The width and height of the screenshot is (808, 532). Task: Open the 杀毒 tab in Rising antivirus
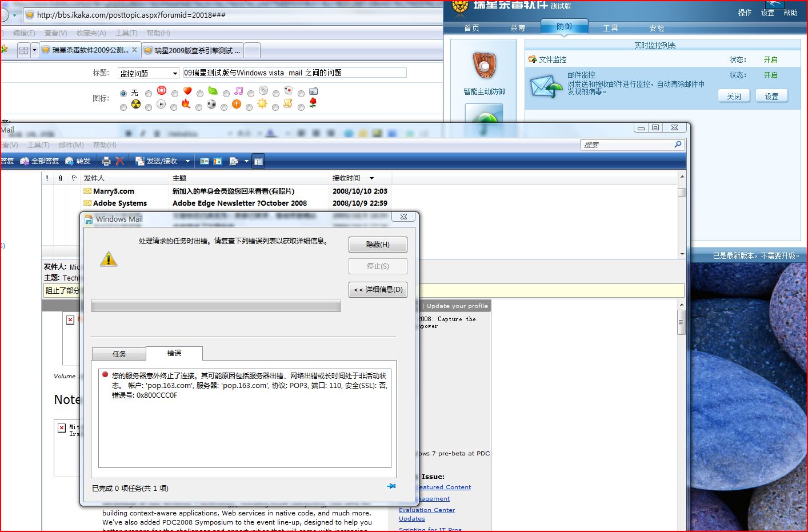pos(518,28)
